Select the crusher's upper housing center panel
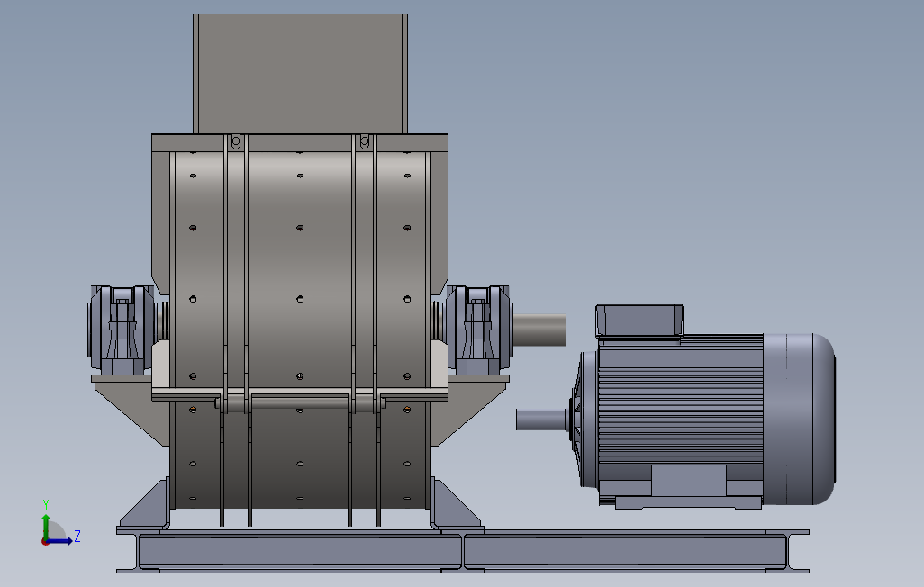924x587 pixels. coord(300,268)
